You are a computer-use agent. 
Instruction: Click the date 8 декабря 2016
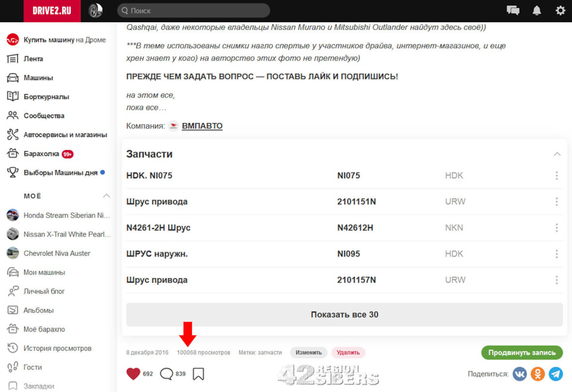(x=147, y=353)
